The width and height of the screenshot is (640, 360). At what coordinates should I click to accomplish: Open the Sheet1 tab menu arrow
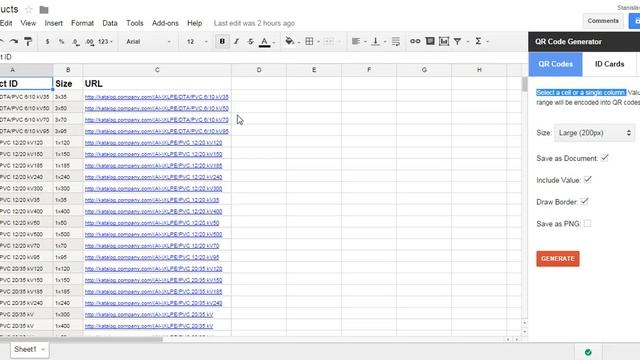(x=43, y=349)
